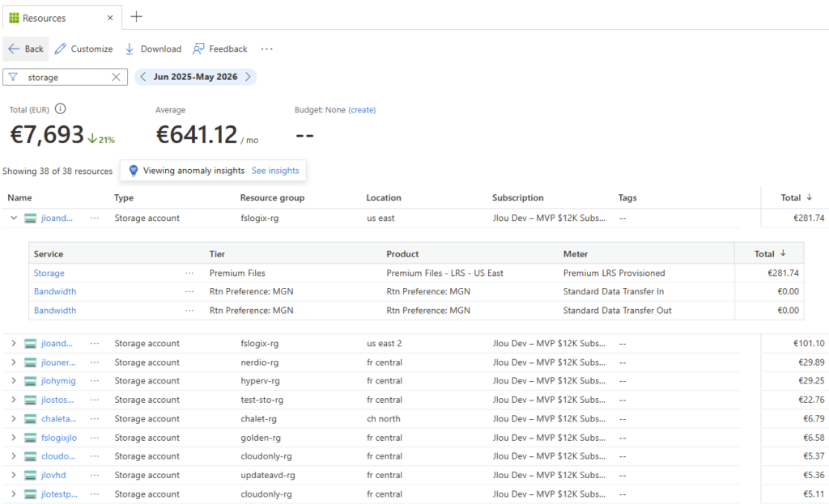Sort by the Name column header
Viewport: 829px width, 504px height.
[x=20, y=197]
